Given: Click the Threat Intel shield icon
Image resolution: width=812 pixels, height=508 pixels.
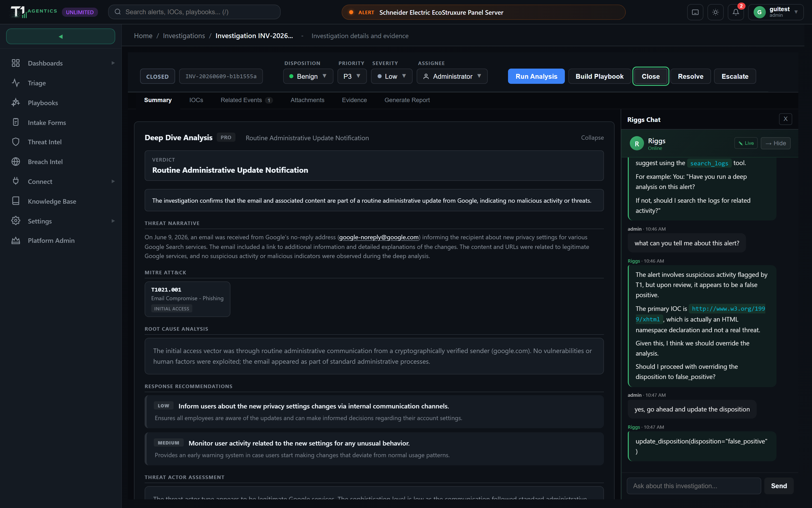Looking at the screenshot, I should [x=16, y=142].
